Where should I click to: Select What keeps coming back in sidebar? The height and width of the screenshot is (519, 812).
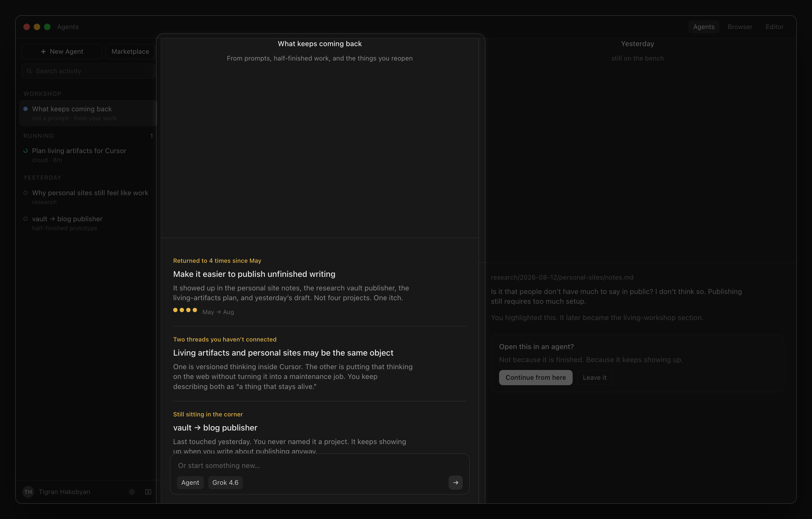(88, 113)
